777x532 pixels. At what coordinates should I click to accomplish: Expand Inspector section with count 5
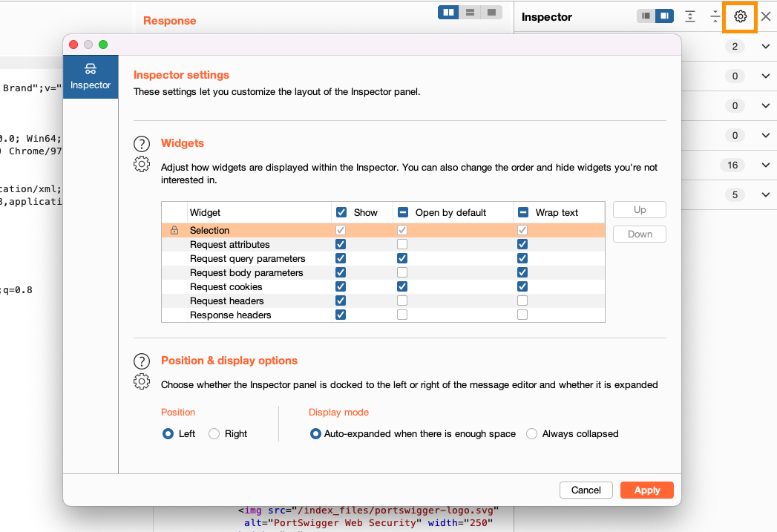(x=766, y=194)
